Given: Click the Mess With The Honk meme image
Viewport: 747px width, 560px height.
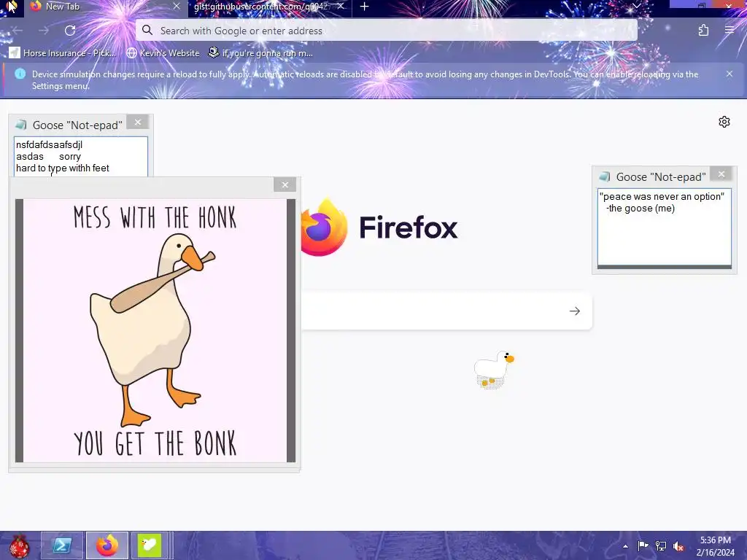Looking at the screenshot, I should pos(155,330).
